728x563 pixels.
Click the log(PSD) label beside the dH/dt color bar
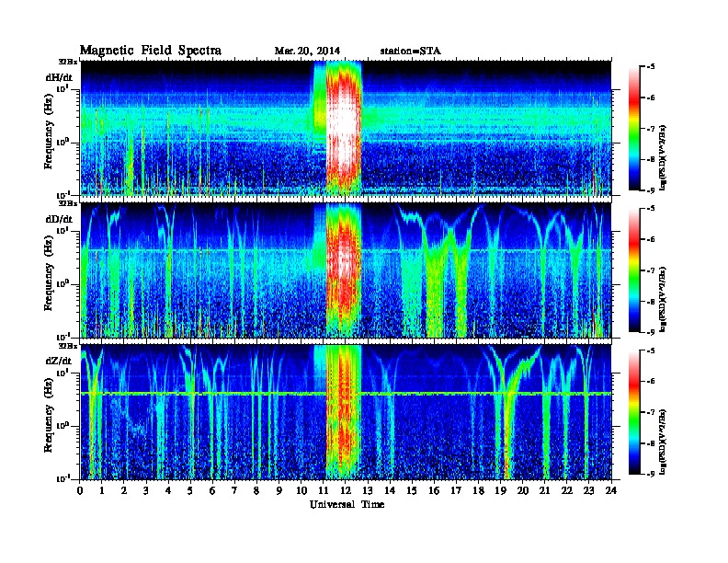click(664, 157)
